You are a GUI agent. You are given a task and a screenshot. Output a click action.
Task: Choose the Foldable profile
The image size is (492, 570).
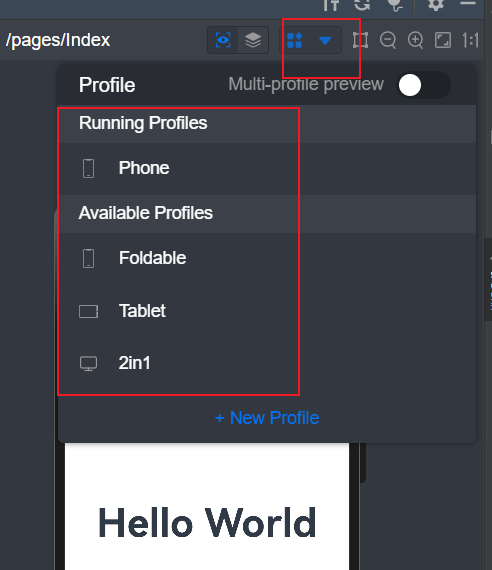267,258
